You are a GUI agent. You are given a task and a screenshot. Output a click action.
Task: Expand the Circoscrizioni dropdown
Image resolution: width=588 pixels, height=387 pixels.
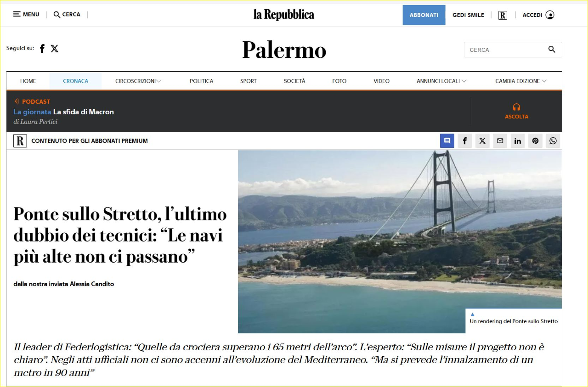[x=138, y=81]
